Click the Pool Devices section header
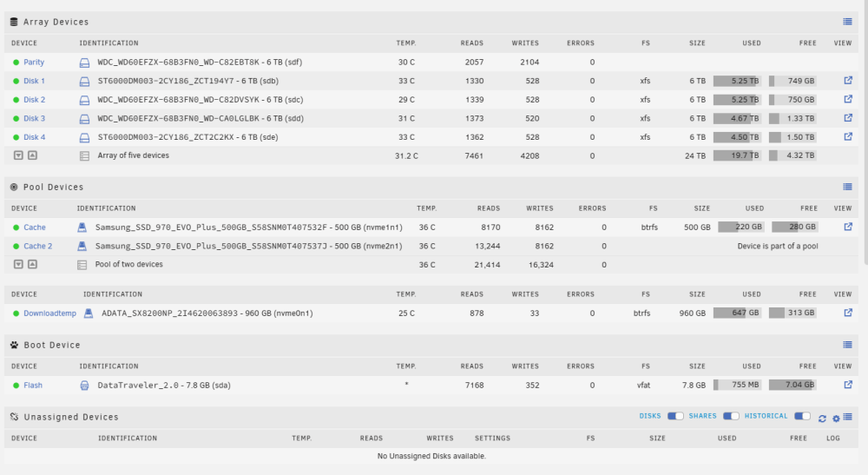868x475 pixels. click(431, 187)
